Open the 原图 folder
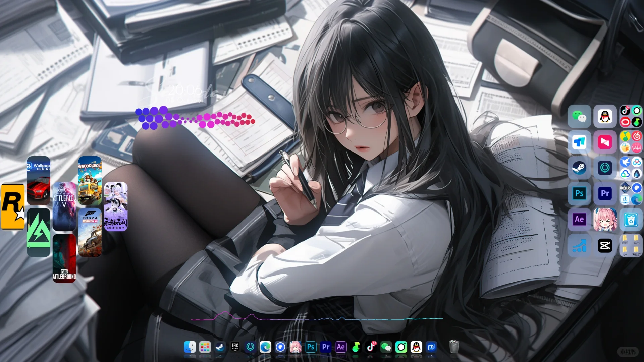The width and height of the screenshot is (644, 362). click(x=625, y=239)
